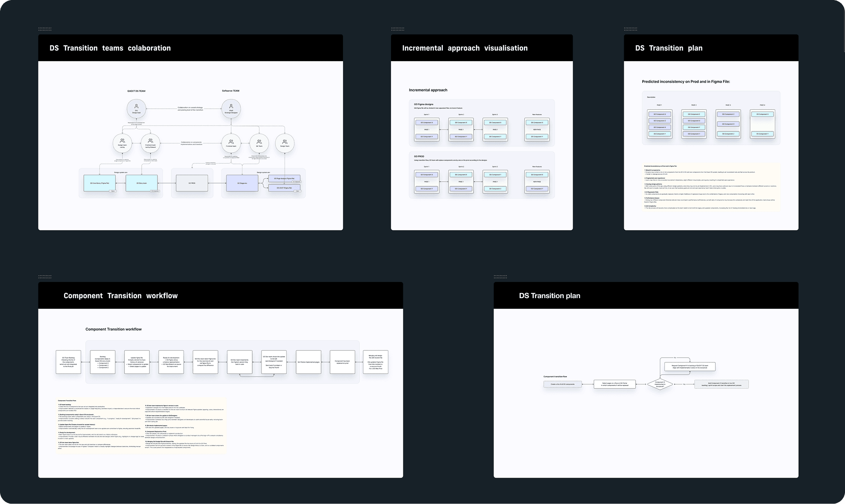Select QUEXT Design team group icon
Screen dimensions: 845x504
122,141
